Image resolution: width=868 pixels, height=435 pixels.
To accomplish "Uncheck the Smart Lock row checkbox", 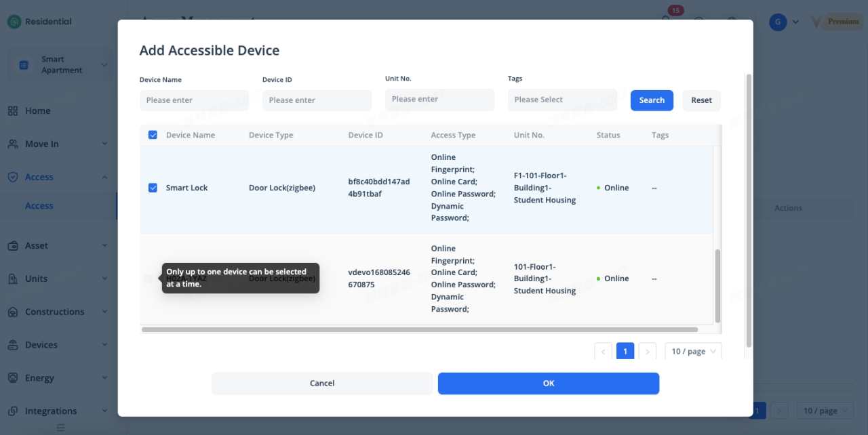I will (153, 188).
